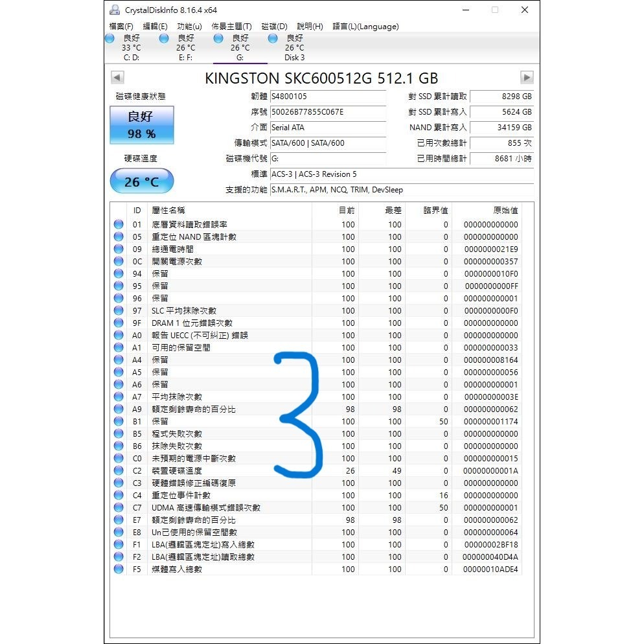Open the 檔案(F) menu
The width and height of the screenshot is (644, 644).
pyautogui.click(x=121, y=27)
